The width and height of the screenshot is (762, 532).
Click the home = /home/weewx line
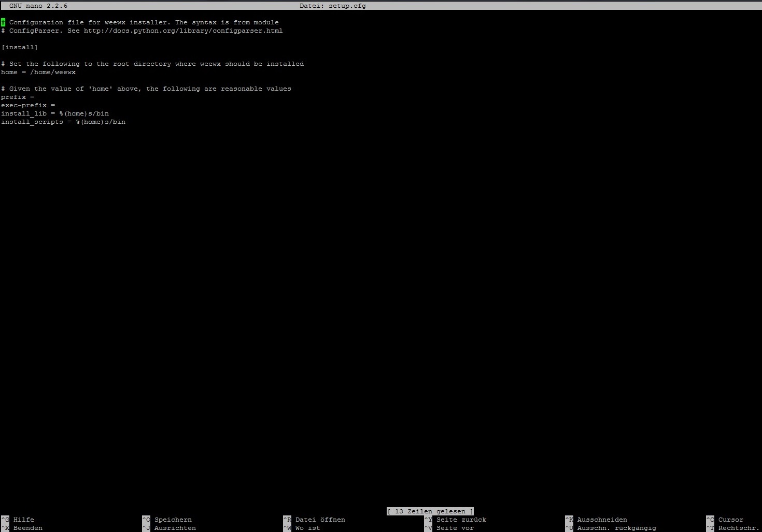point(38,72)
